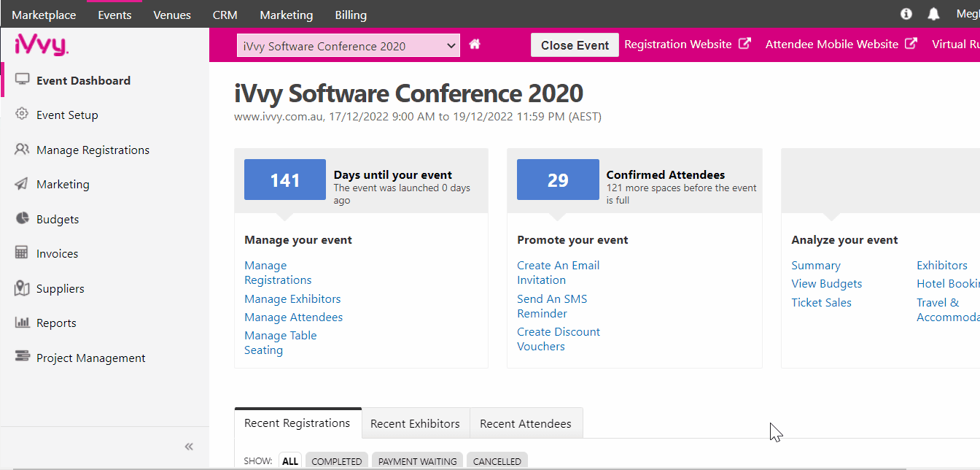
Task: Click Send An SMS Reminder link
Action: point(552,306)
